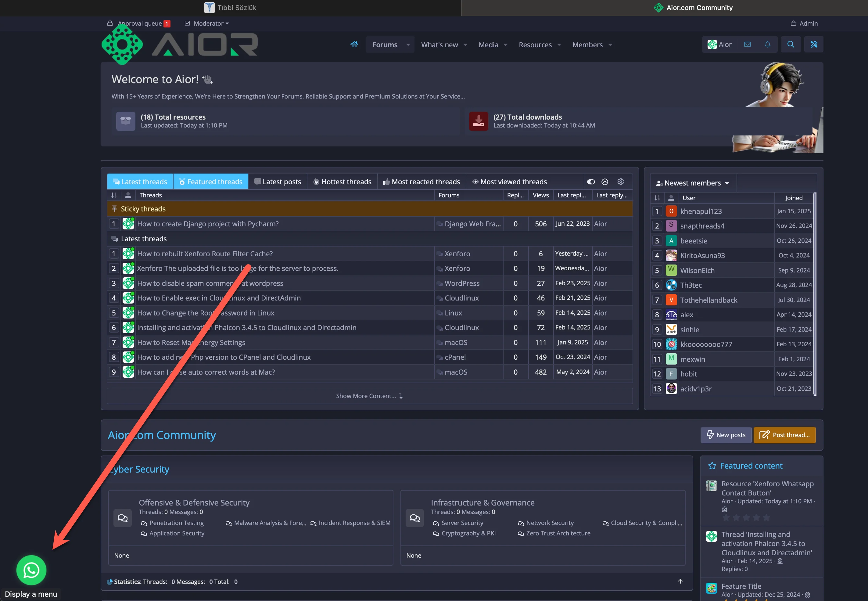The width and height of the screenshot is (868, 601).
Task: Open the alerts bell icon
Action: pyautogui.click(x=767, y=45)
